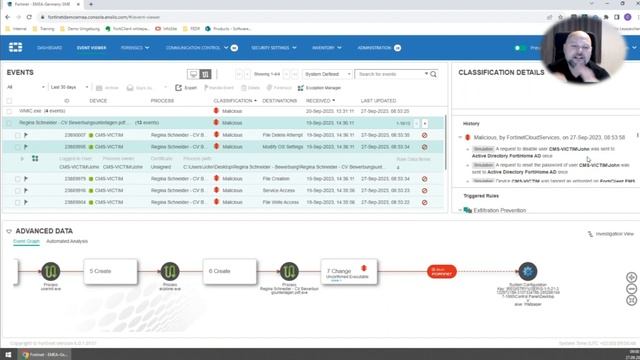Click the search magnifier icon in Events
This screenshot has width=640, height=360.
pyautogui.click(x=433, y=74)
